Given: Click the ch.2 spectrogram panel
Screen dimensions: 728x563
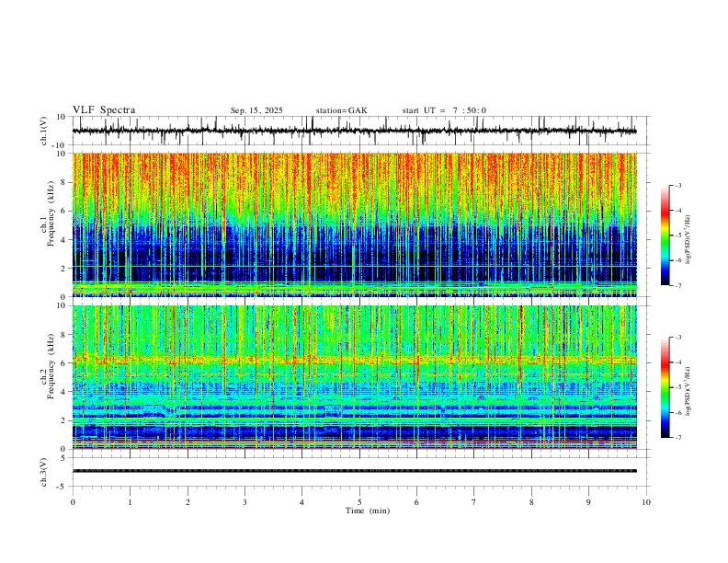Looking at the screenshot, I should (x=354, y=377).
